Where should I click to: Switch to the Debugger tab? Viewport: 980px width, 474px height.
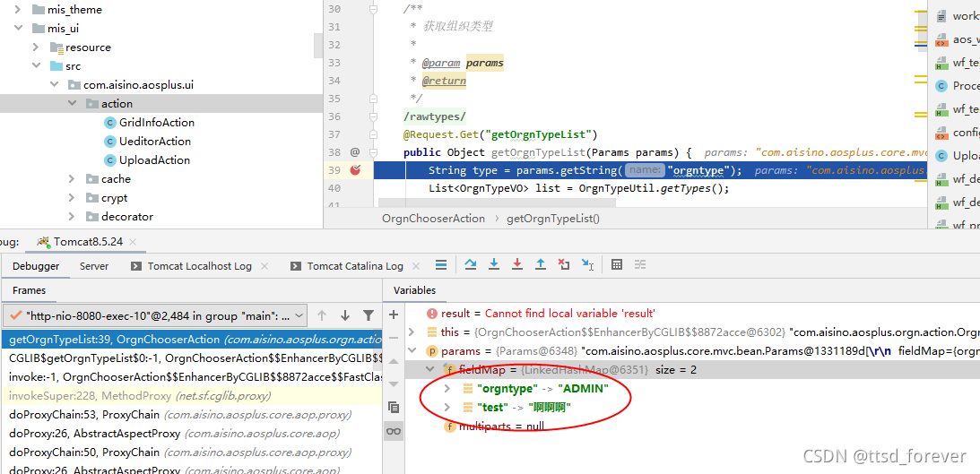coord(36,266)
